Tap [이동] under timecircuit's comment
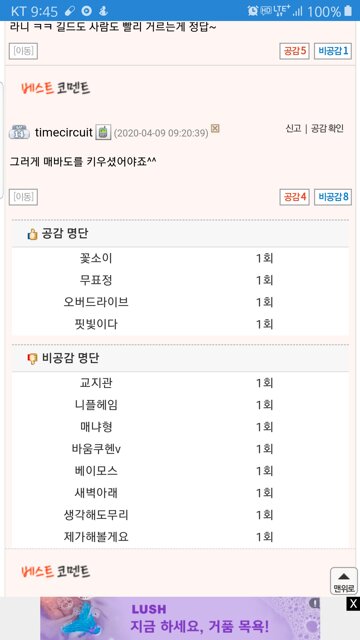The image size is (360, 640). point(23,197)
